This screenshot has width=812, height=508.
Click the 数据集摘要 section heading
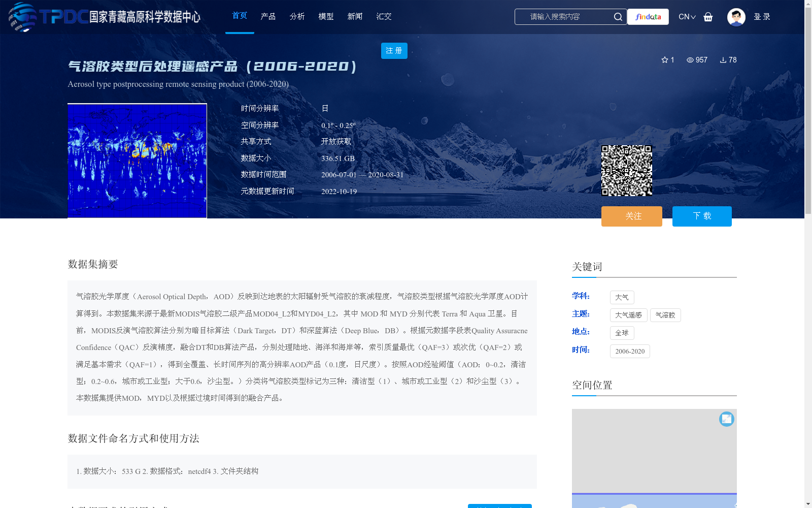(x=93, y=264)
